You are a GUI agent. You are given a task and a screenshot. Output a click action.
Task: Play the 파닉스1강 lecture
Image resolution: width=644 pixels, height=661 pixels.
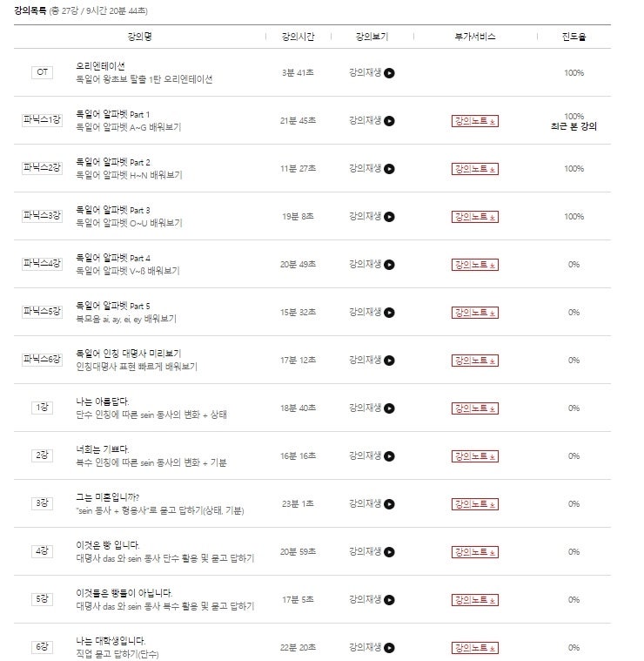[389, 121]
